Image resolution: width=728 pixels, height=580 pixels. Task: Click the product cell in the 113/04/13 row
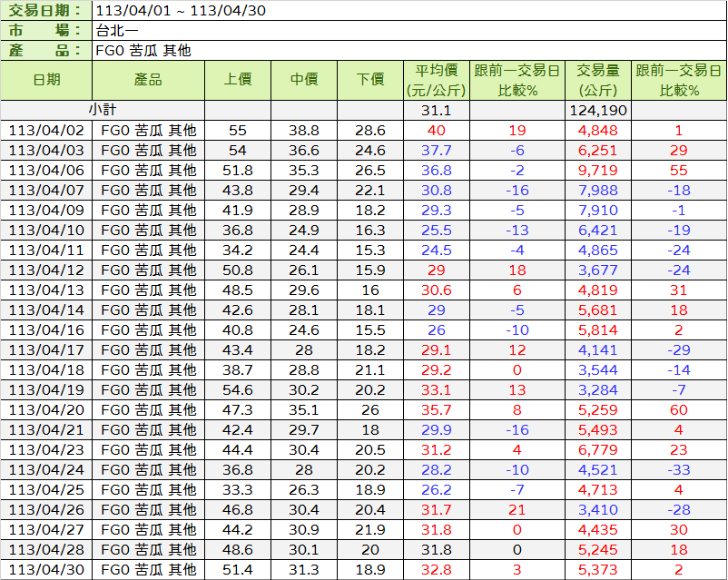(x=148, y=290)
